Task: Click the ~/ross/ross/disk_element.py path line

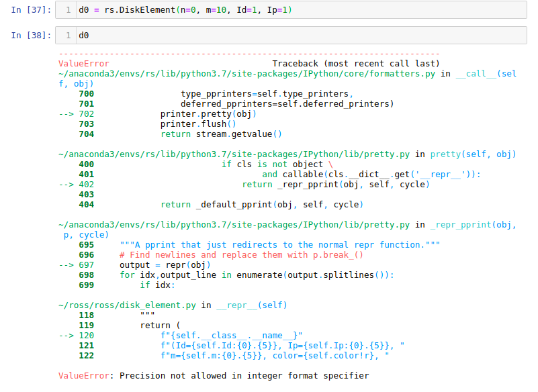Action: click(x=173, y=305)
